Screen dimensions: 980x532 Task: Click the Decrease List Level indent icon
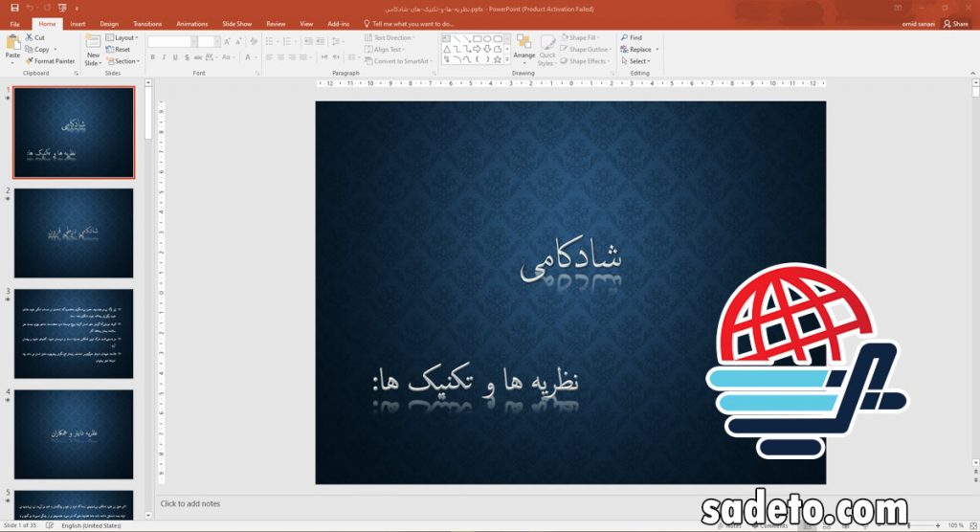coord(308,41)
